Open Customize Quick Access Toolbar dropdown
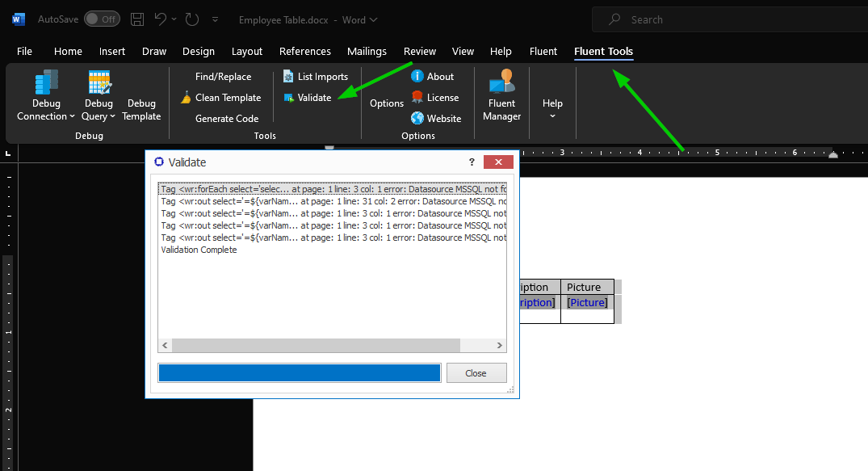 point(216,19)
